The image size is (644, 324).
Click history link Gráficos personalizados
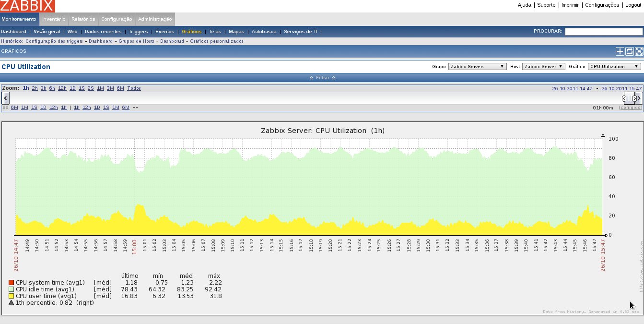tap(217, 41)
